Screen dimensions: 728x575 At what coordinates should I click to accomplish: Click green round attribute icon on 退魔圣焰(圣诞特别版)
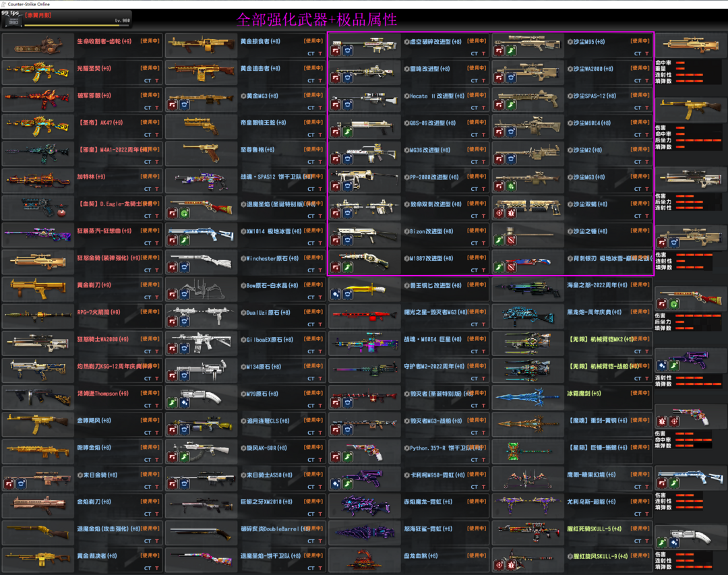coord(184,214)
